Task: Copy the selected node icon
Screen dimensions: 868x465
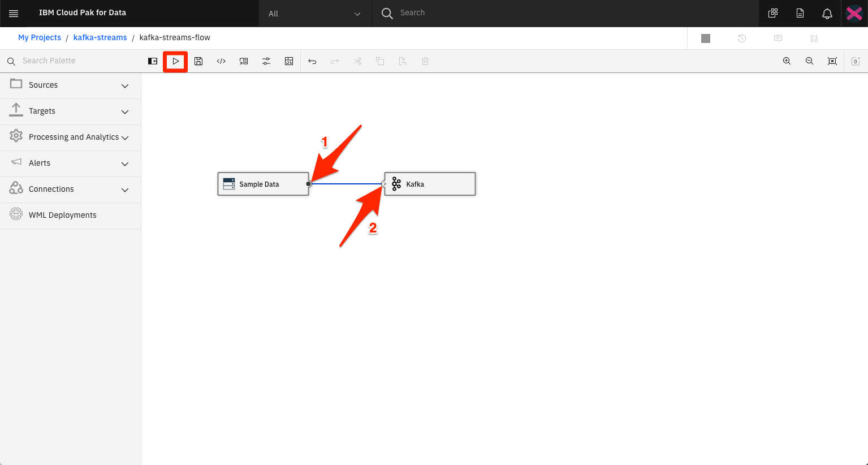Action: (x=380, y=61)
